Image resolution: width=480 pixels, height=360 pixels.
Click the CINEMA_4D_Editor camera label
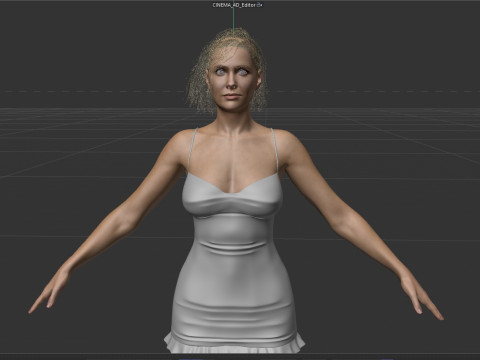tap(234, 5)
